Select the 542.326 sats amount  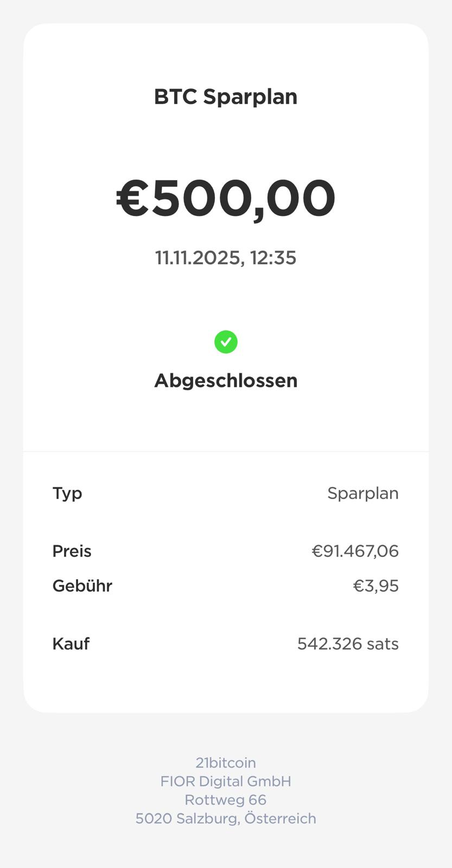(348, 644)
